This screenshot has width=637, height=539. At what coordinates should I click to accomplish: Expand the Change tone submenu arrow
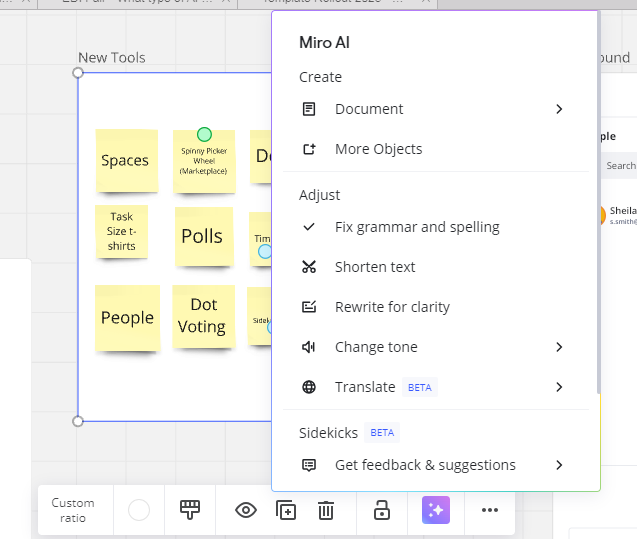tap(559, 347)
